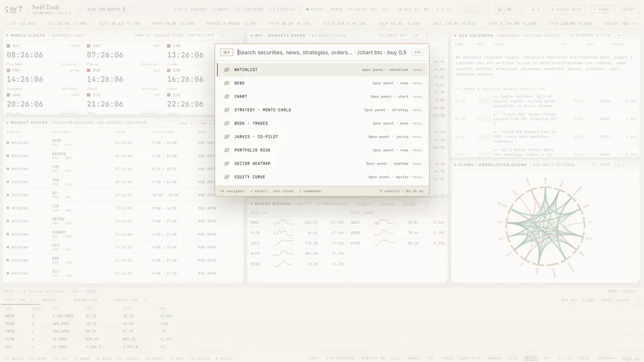The image size is (644, 362).
Task: Click the ALPH SIM EQUITY symbol field
Action: (105, 9)
